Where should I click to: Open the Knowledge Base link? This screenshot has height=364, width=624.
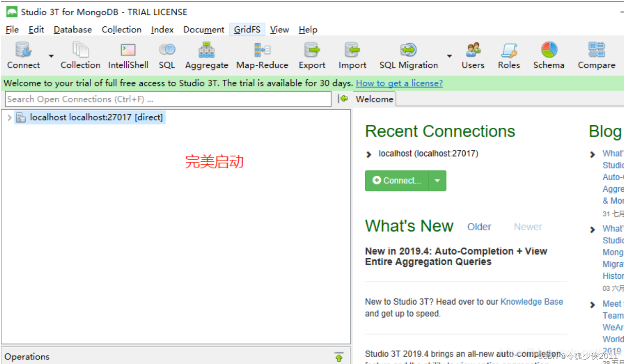point(531,302)
